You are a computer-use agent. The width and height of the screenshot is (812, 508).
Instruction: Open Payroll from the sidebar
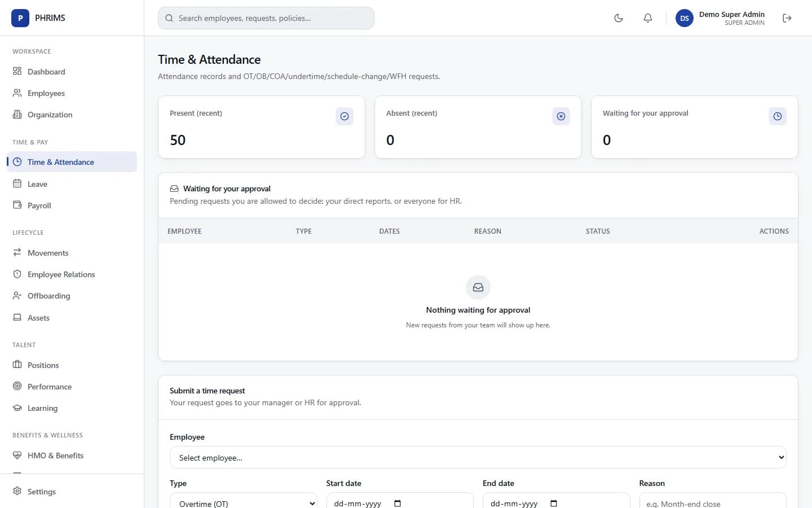coord(72,205)
